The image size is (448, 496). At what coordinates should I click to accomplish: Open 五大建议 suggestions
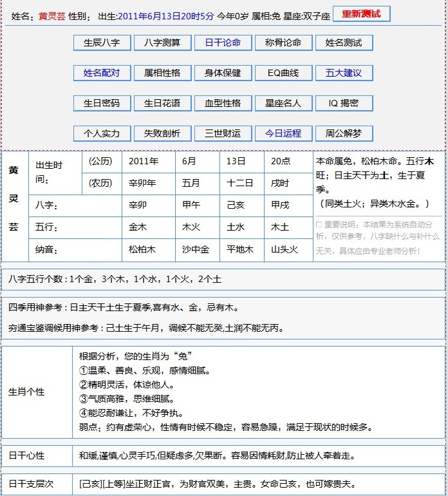(x=344, y=73)
